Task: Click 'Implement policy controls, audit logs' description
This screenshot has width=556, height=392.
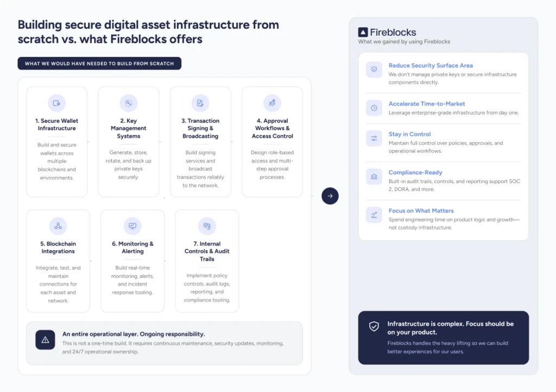Action: pos(207,288)
